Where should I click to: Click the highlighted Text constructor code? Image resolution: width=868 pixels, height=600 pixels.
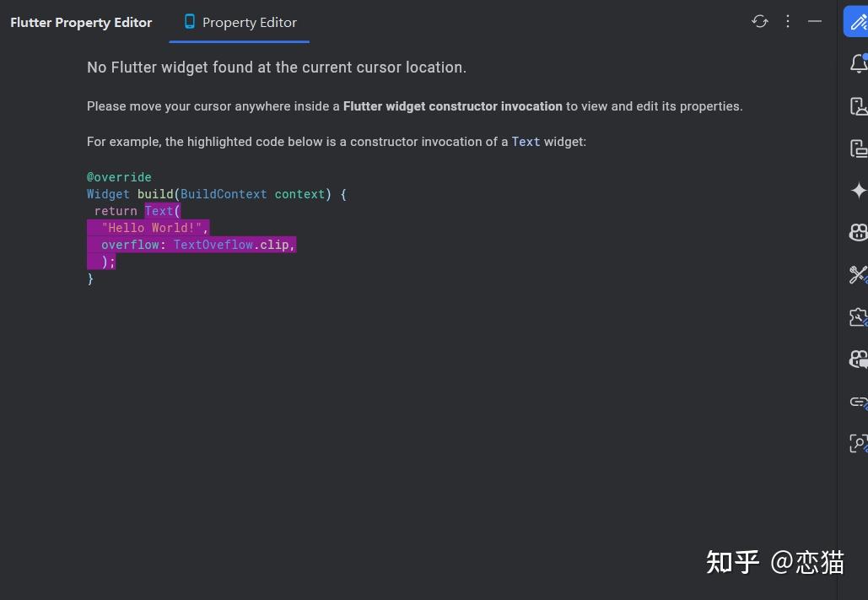159,211
